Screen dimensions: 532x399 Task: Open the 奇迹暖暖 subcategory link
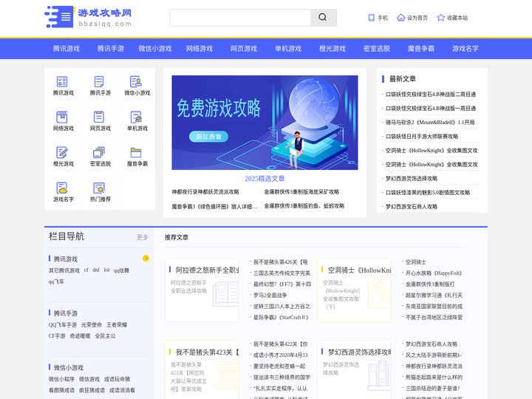tap(80, 336)
